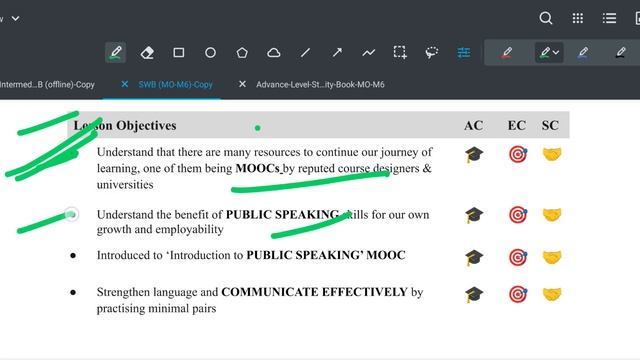640x360 pixels.
Task: Click target icon in MOOCs row
Action: coord(518,155)
